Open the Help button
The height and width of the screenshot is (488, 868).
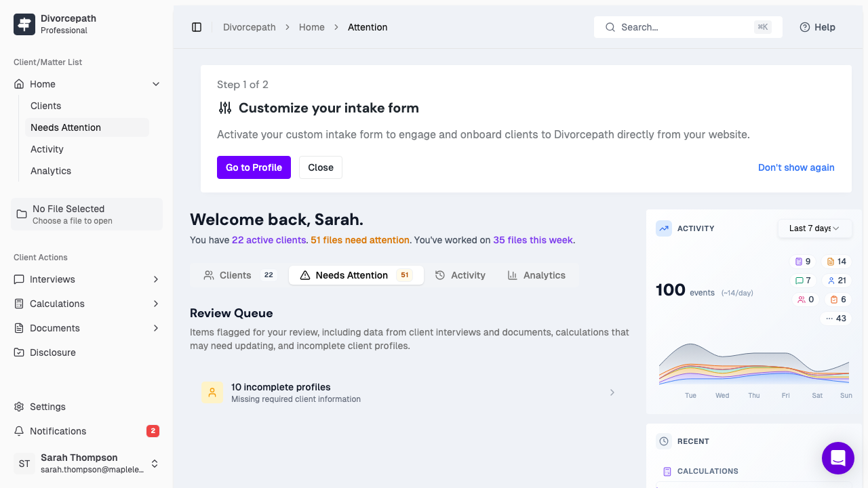coord(817,27)
